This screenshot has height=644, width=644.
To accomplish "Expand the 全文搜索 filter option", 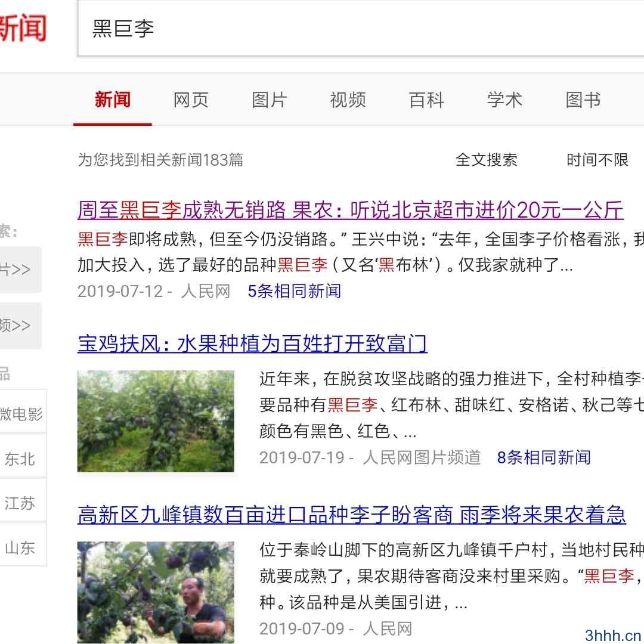I will click(487, 160).
